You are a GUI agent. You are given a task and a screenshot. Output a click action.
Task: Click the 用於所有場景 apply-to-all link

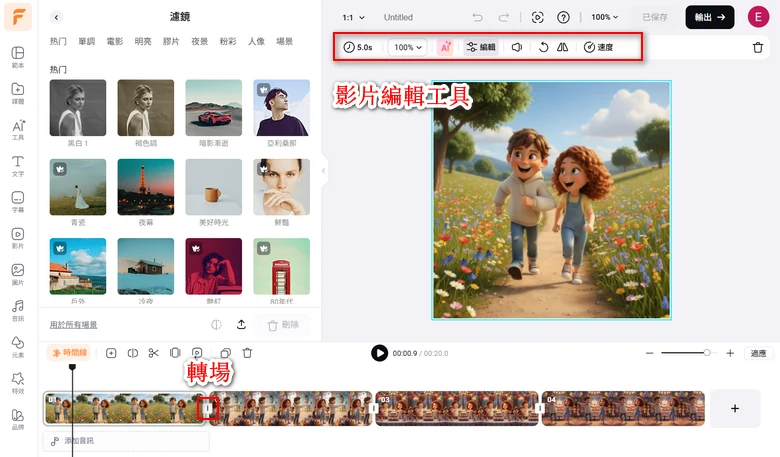[74, 325]
